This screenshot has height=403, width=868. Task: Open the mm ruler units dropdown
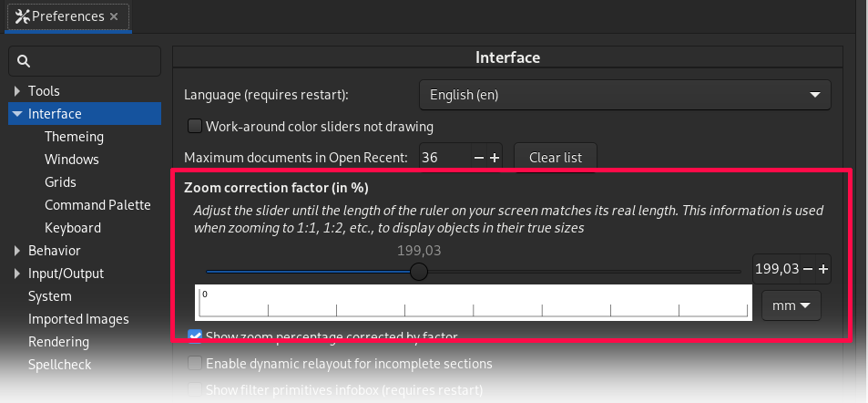pyautogui.click(x=791, y=305)
